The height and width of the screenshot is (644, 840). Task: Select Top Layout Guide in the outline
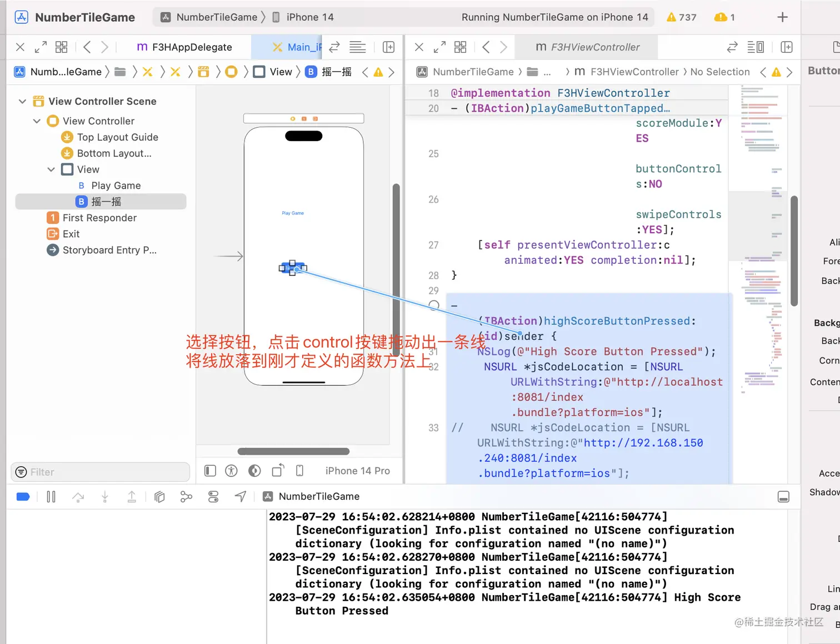pyautogui.click(x=109, y=137)
